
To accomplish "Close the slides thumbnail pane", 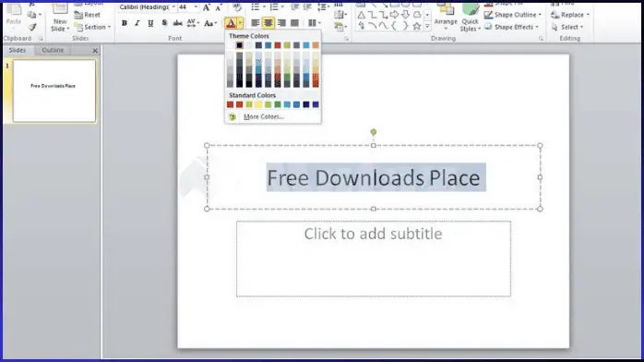I will [95, 51].
